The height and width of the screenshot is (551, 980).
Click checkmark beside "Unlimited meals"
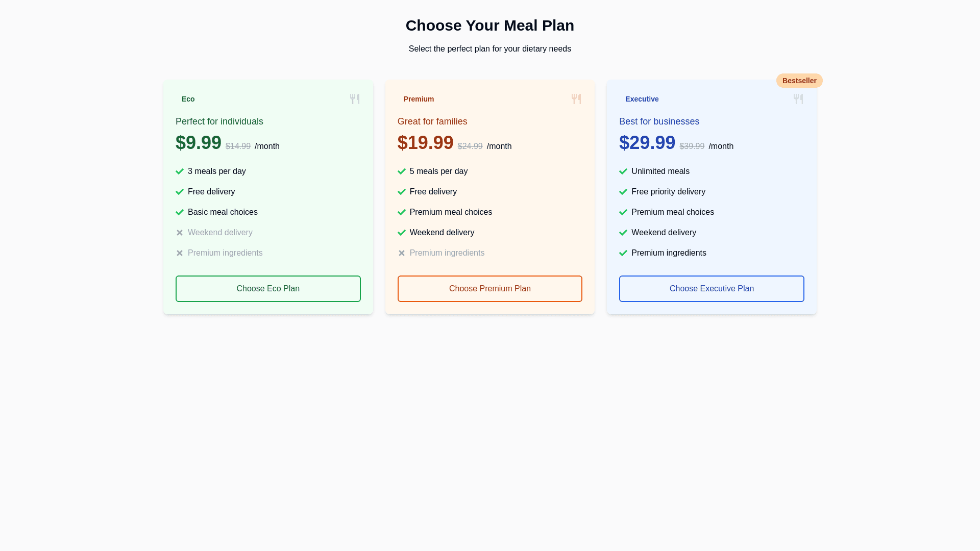click(623, 171)
